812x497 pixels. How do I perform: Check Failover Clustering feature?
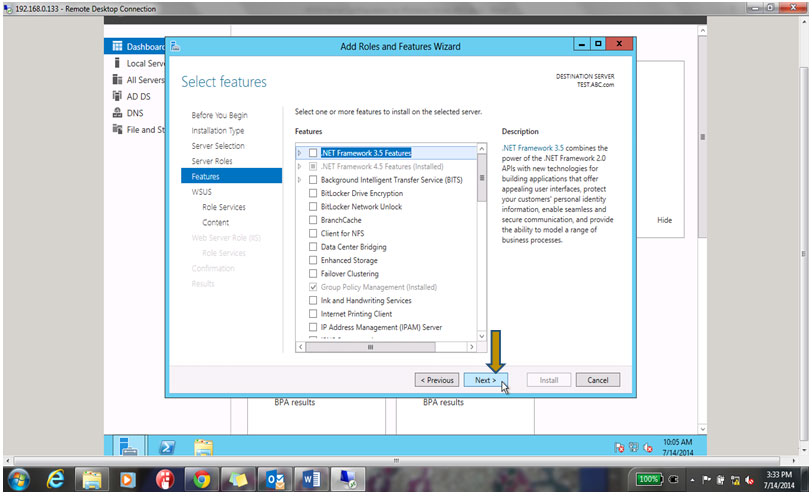click(313, 273)
